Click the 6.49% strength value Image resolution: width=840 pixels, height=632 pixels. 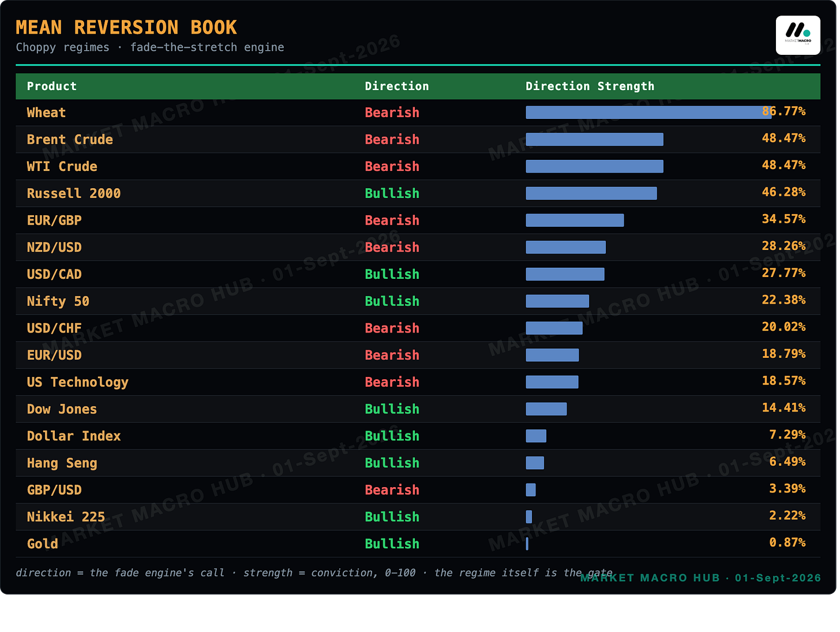787,461
